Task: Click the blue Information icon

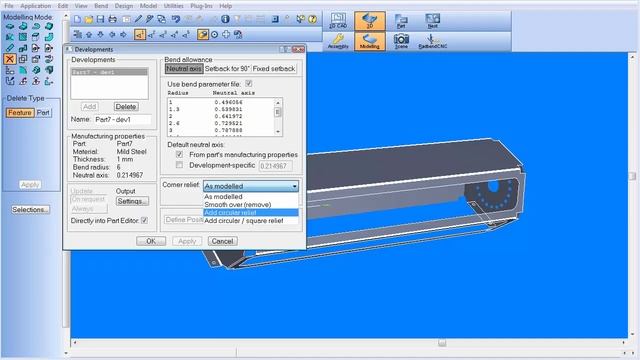Action: pyautogui.click(x=225, y=19)
